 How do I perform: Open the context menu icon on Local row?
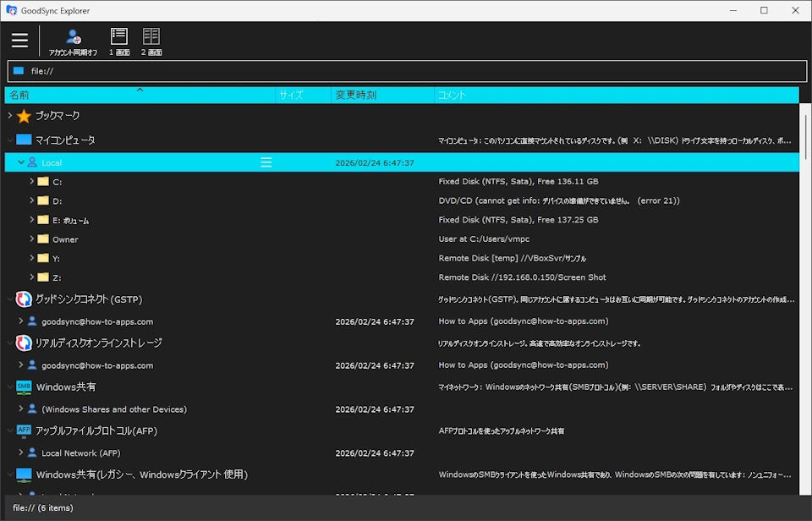click(x=266, y=162)
